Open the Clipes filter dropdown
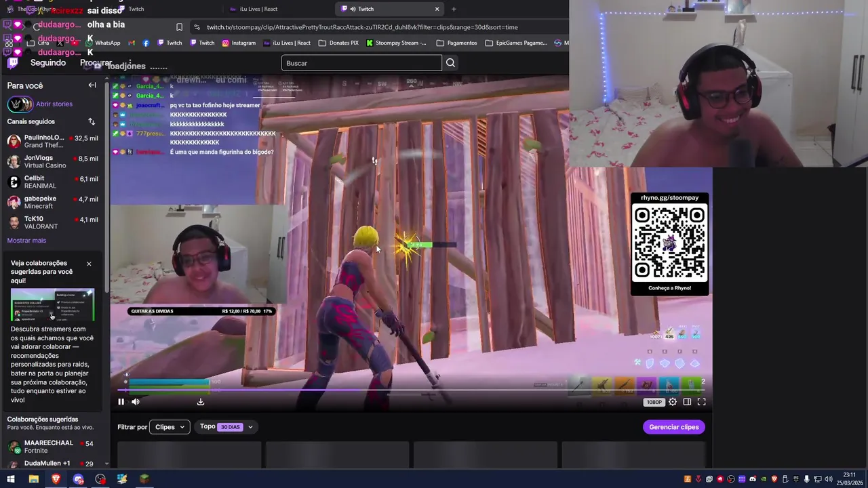 170,427
